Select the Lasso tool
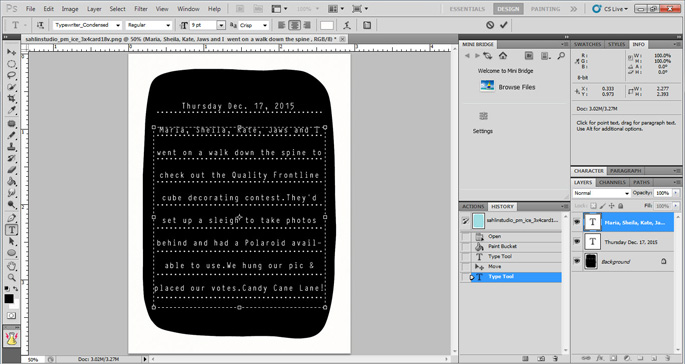 (x=11, y=75)
